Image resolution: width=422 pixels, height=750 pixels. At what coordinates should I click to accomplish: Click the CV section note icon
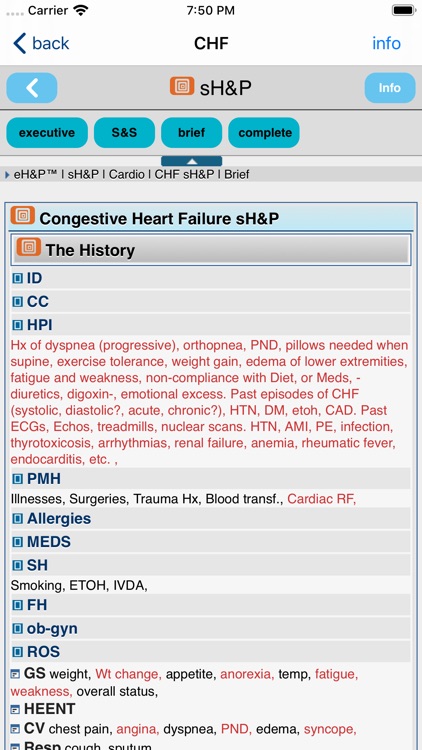15,729
